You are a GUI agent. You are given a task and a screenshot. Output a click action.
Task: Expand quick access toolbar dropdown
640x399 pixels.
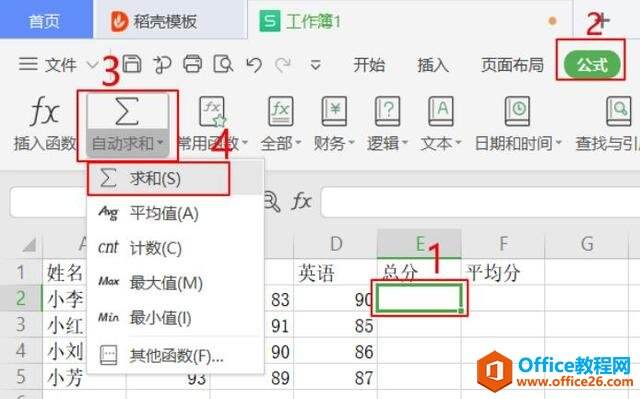click(315, 65)
